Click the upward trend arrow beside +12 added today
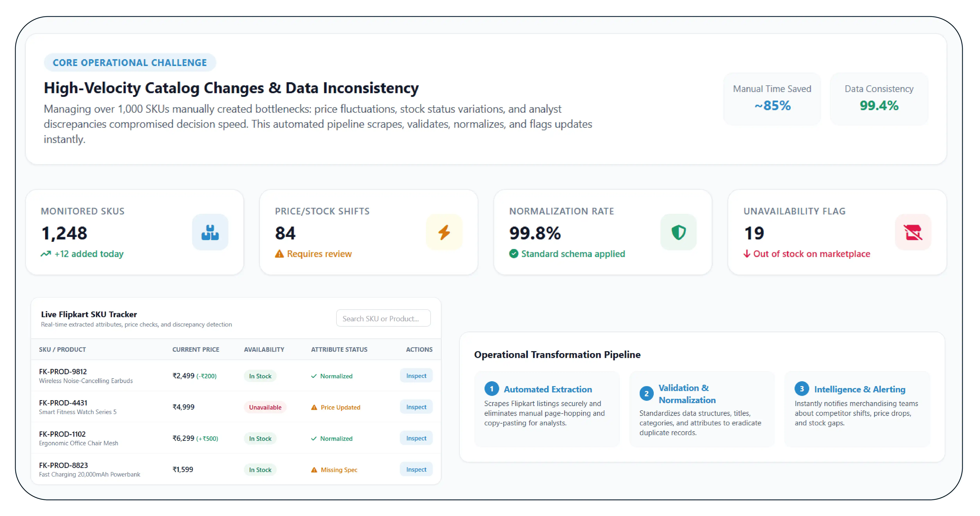980x516 pixels. pyautogui.click(x=46, y=254)
